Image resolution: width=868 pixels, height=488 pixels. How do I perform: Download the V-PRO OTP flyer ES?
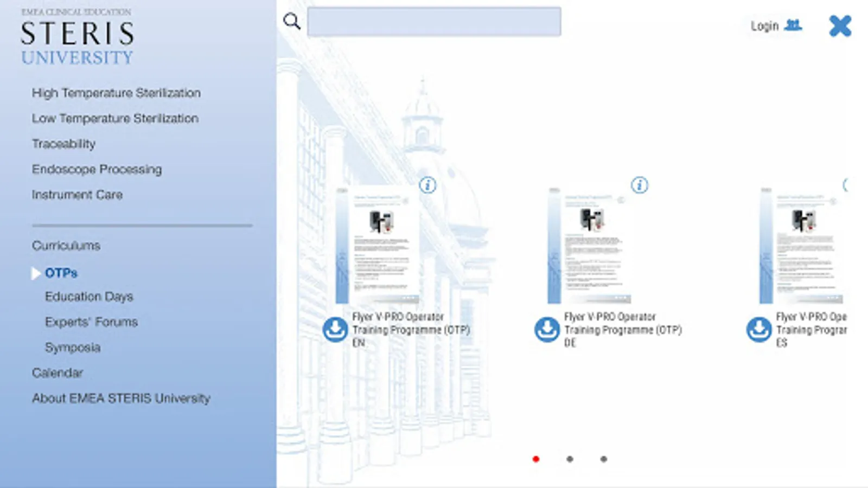tap(759, 329)
